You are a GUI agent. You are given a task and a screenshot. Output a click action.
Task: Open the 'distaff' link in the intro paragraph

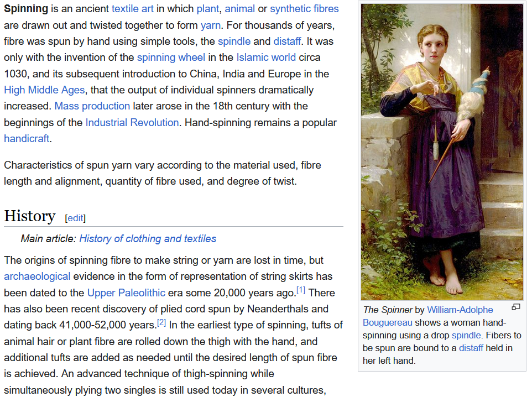[x=287, y=41]
